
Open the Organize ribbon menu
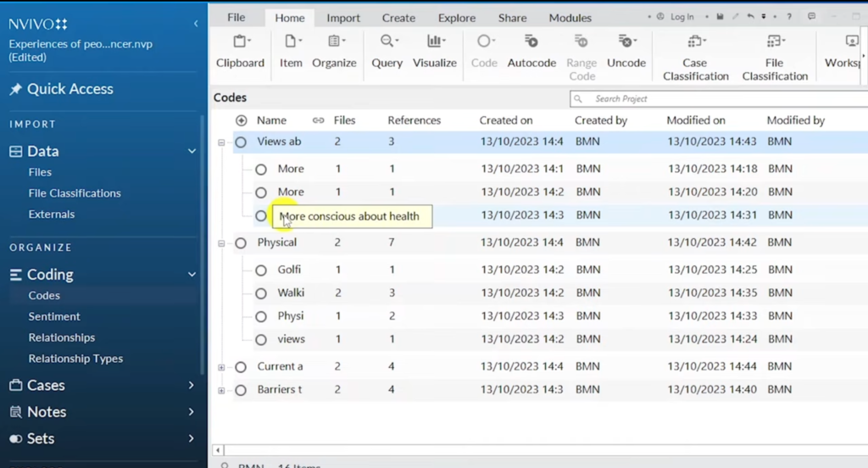(x=334, y=52)
